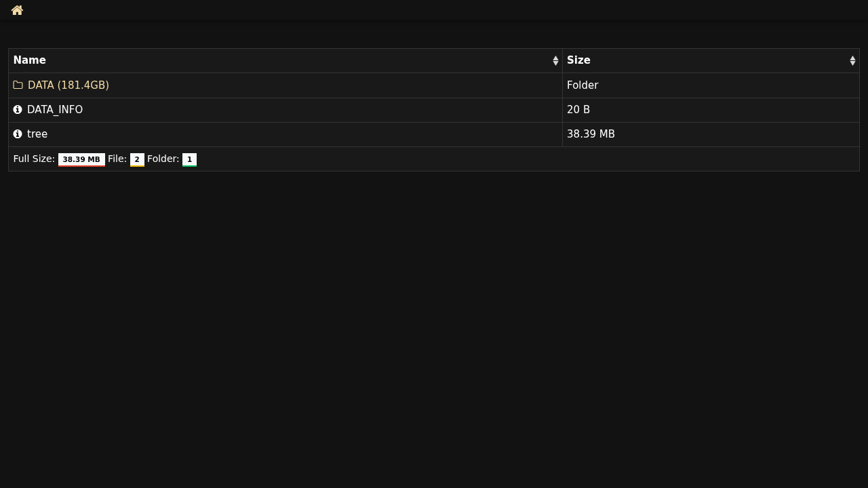
Task: Click the 20 B size cell
Action: 578,110
